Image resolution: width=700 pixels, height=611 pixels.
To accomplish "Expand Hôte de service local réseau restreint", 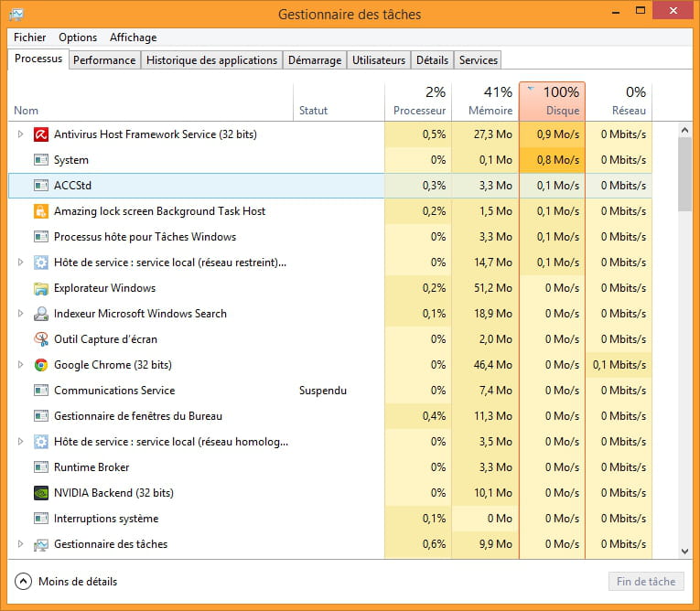I will [x=20, y=262].
